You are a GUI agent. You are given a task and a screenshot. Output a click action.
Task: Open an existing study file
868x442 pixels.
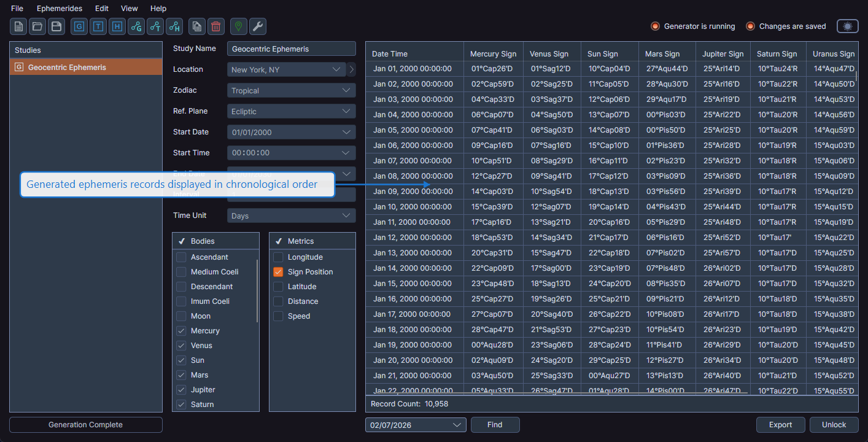(36, 26)
